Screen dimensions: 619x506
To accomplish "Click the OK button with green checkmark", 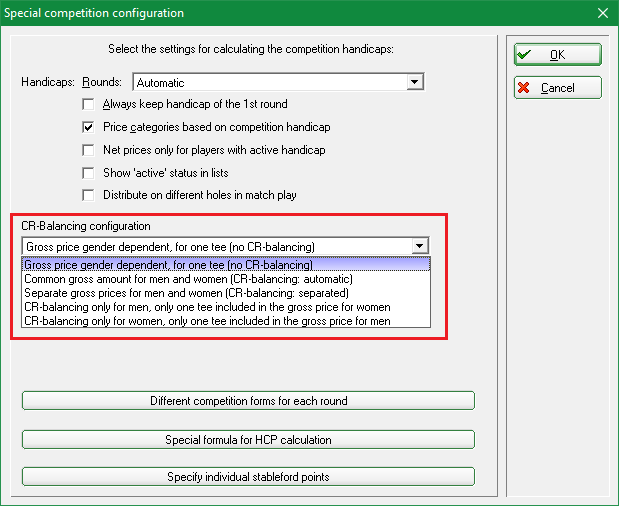I will coord(557,54).
